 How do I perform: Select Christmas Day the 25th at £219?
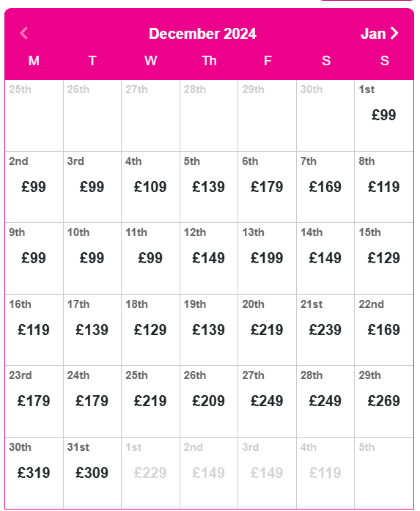pos(150,402)
